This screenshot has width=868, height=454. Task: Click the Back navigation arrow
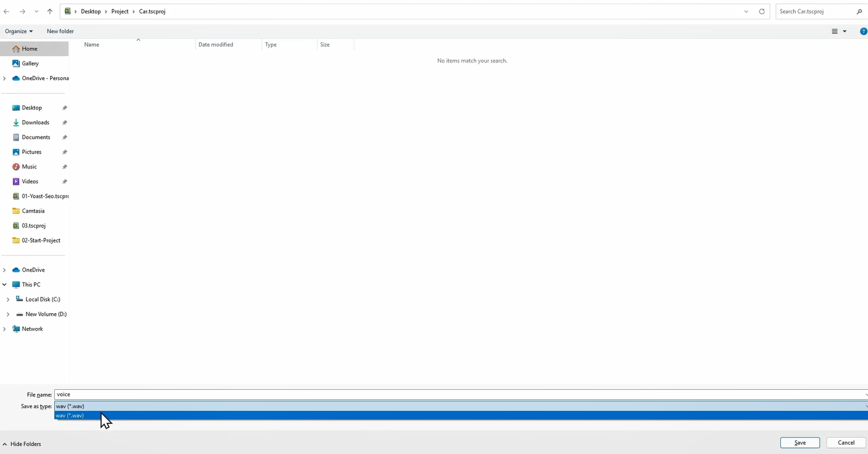6,11
